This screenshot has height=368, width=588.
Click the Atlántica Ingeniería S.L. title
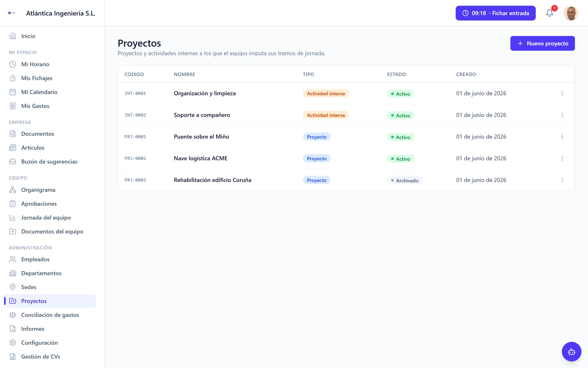(60, 13)
